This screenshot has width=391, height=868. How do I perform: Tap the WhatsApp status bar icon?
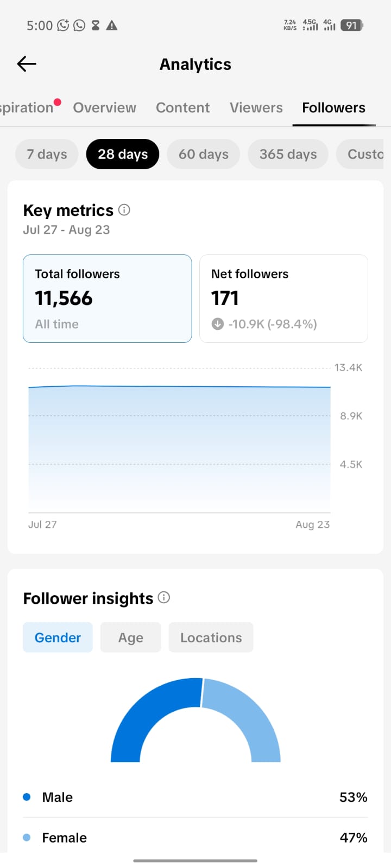(x=79, y=25)
